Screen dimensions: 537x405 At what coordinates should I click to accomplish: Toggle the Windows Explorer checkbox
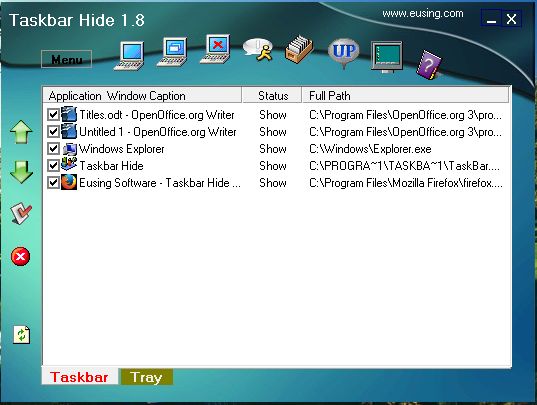[x=53, y=149]
